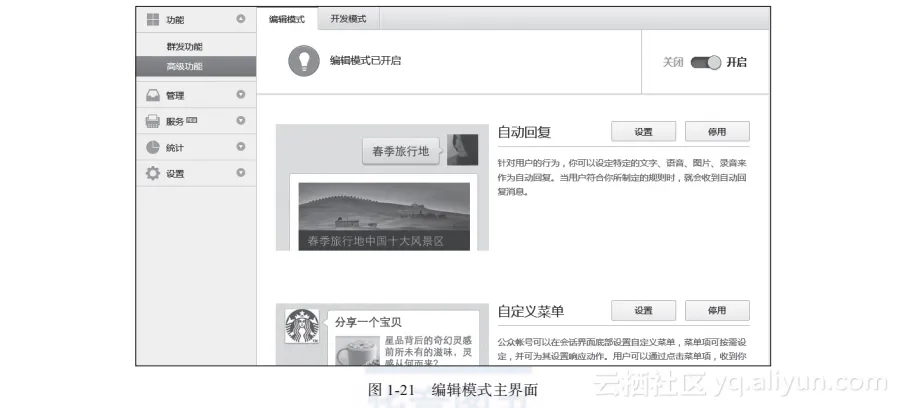
Task: Click the 功能 grid icon in sidebar
Action: tap(153, 19)
